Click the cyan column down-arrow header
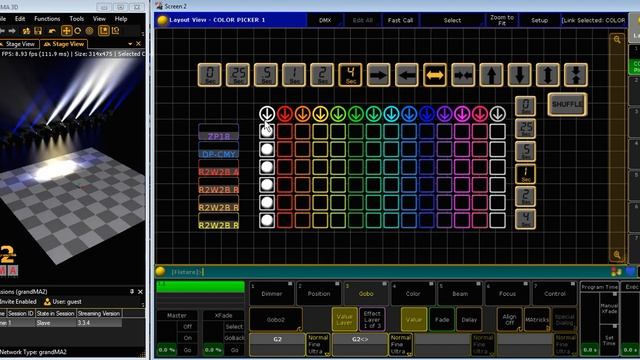 [x=391, y=114]
